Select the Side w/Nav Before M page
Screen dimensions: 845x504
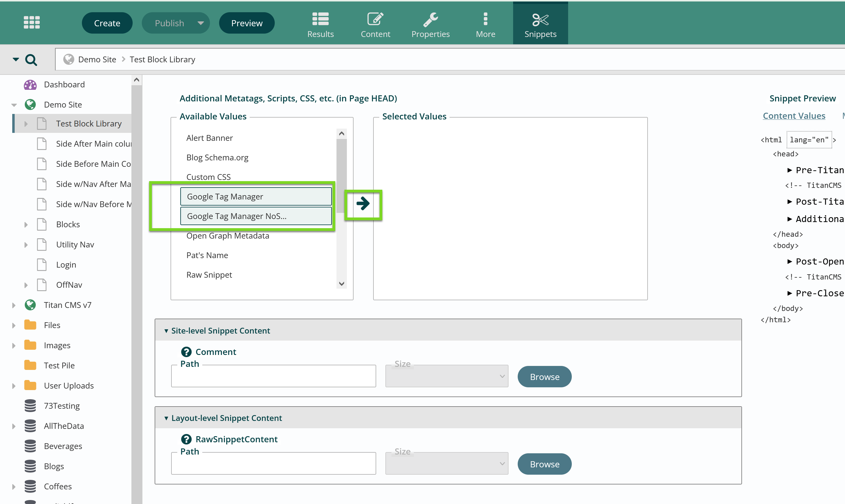(94, 204)
